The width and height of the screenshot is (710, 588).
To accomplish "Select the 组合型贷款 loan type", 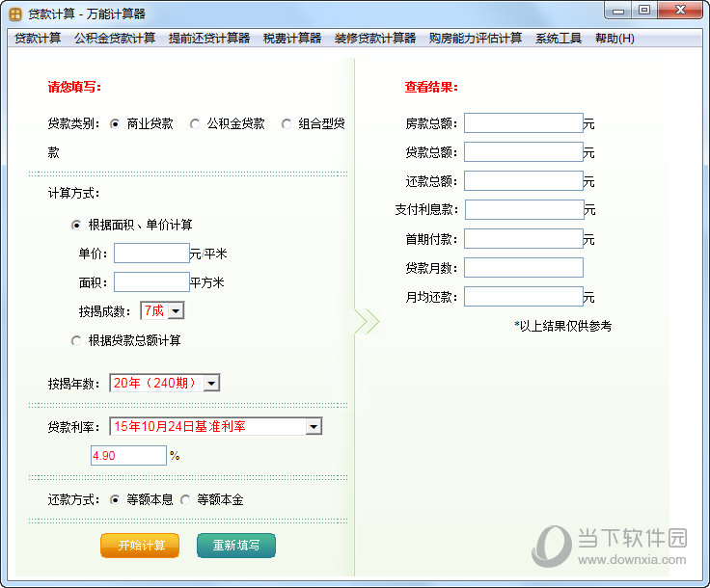I will click(287, 123).
